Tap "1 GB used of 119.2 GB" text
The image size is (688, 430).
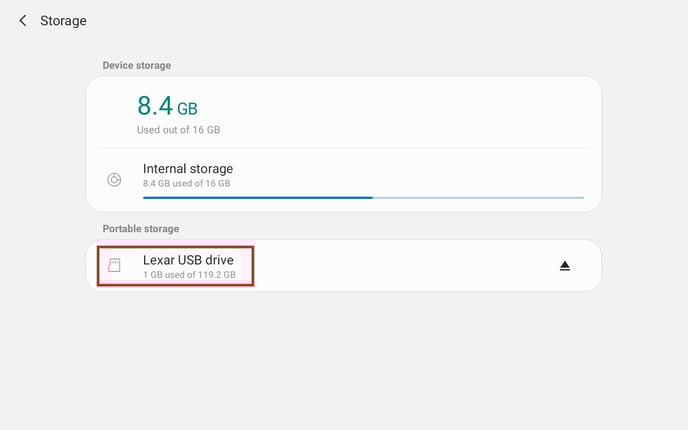point(189,275)
